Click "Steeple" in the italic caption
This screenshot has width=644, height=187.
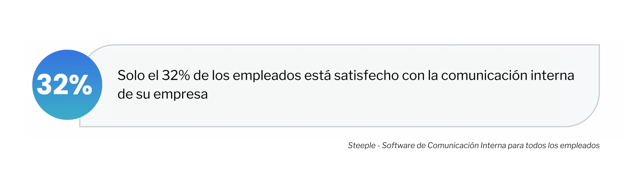tap(361, 145)
